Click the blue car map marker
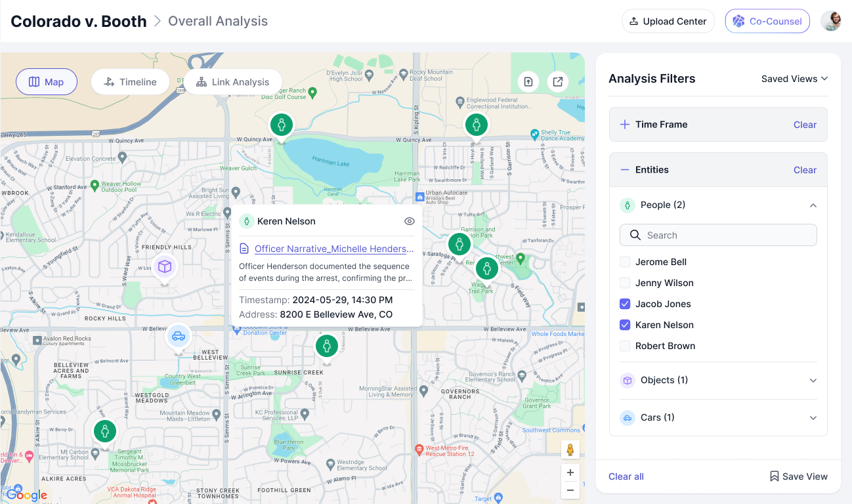 point(178,337)
